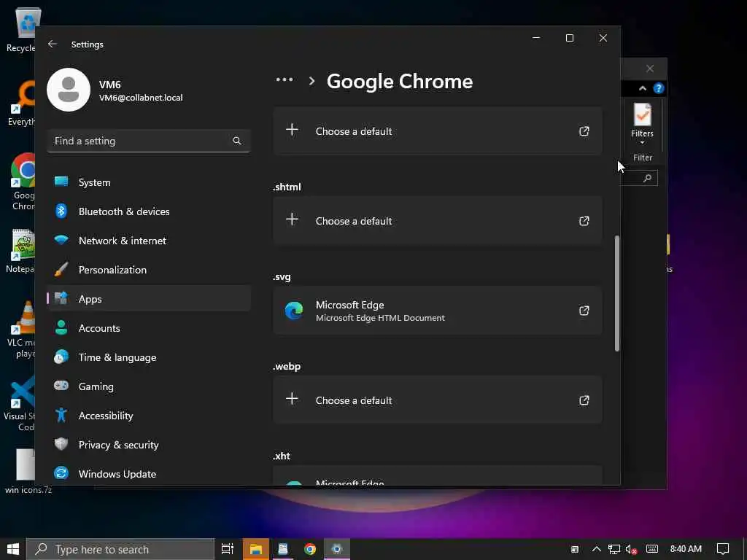Click the taskbar Type here to search box
The height and width of the screenshot is (560, 747).
point(120,549)
